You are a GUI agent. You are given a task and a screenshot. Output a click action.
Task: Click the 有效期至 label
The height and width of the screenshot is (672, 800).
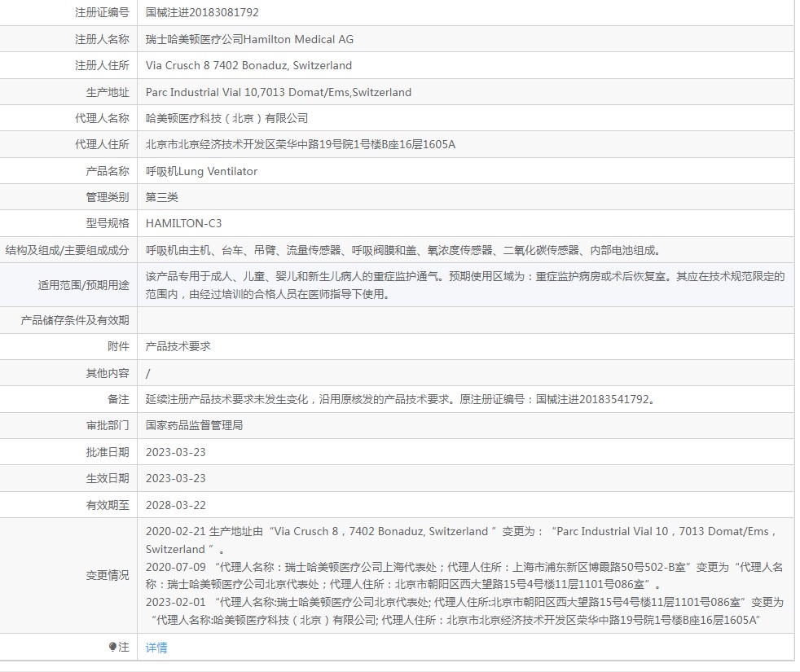108,505
